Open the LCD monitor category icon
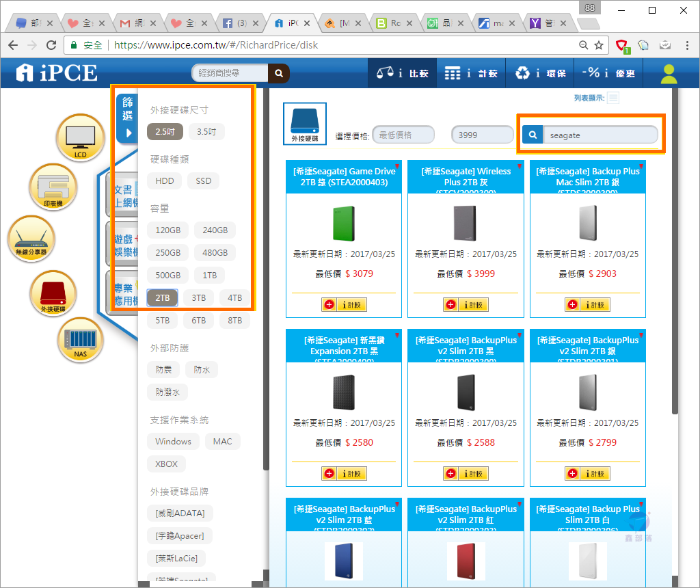700x588 pixels. (x=81, y=138)
